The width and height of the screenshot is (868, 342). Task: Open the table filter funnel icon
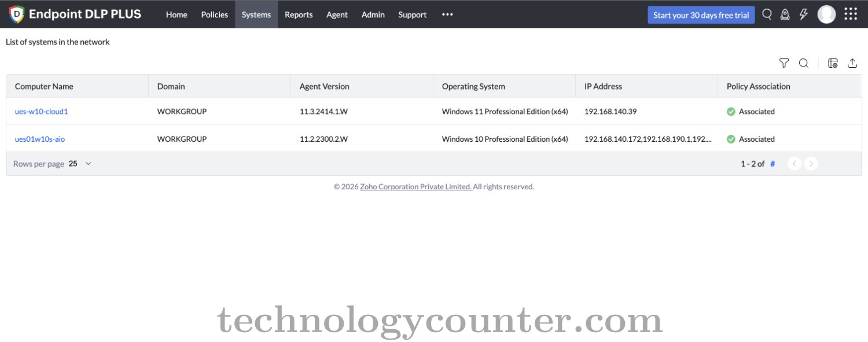[x=784, y=63]
